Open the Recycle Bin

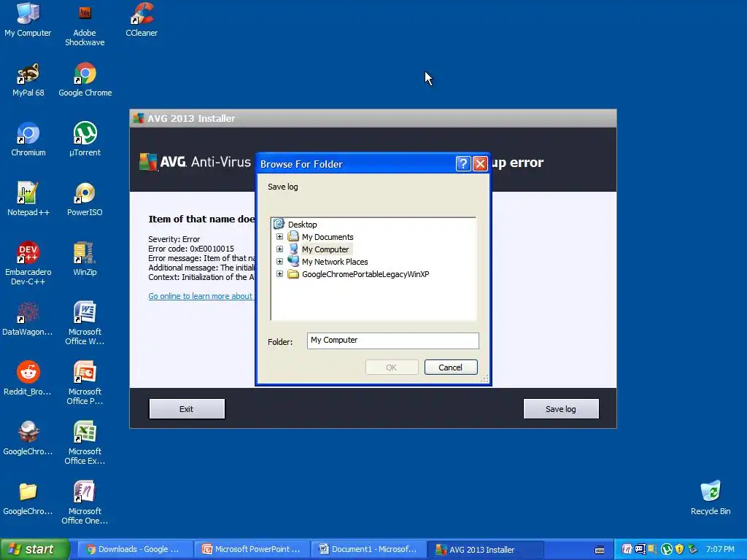pyautogui.click(x=711, y=498)
